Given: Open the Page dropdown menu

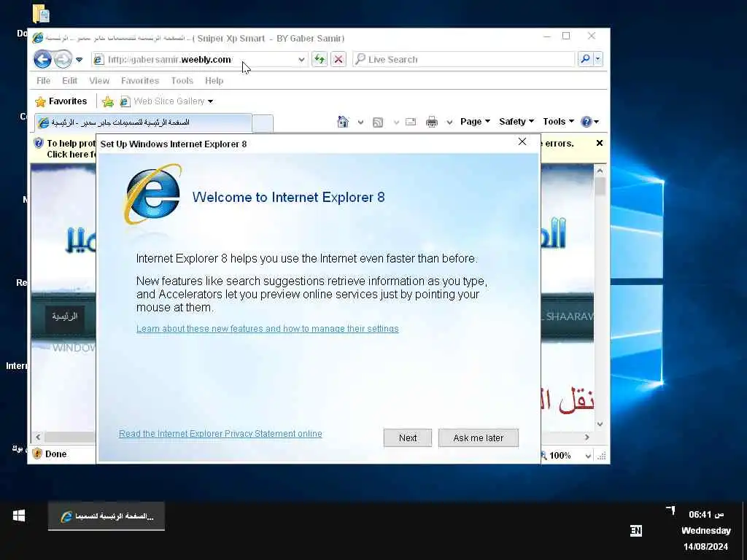Looking at the screenshot, I should point(475,122).
